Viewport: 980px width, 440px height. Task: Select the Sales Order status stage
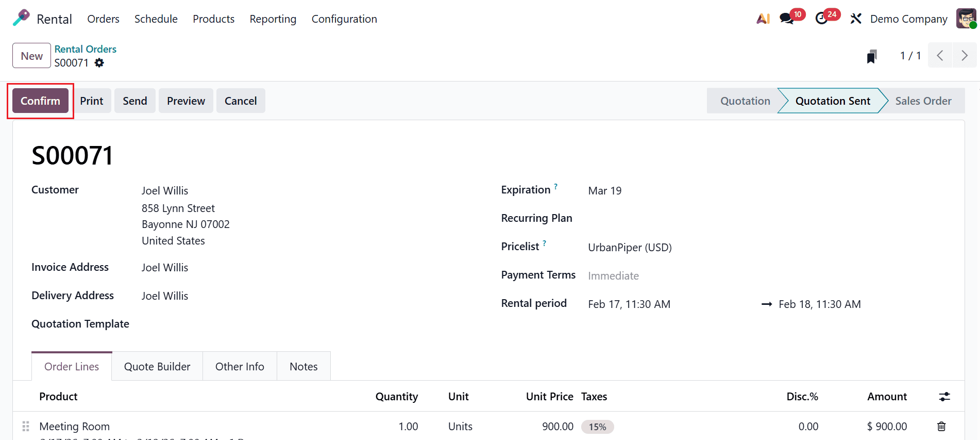tap(923, 101)
